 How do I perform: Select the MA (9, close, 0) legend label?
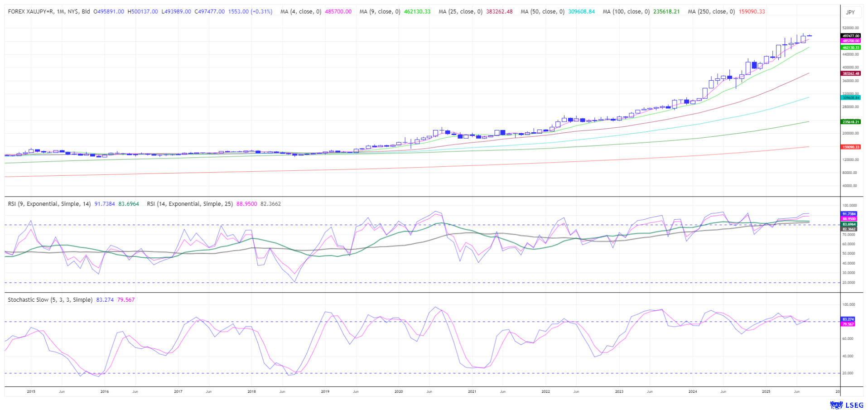tap(380, 12)
